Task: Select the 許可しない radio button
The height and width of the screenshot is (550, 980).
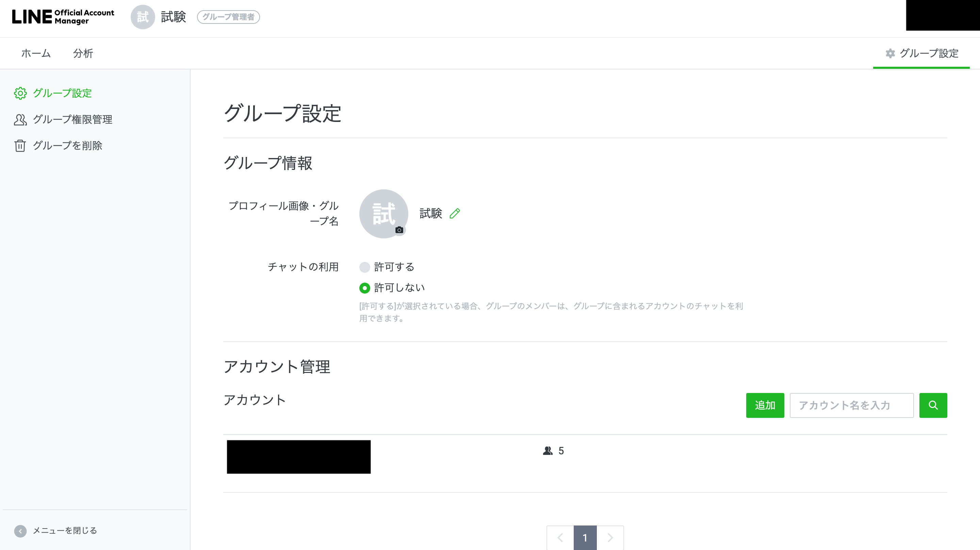Action: [364, 288]
